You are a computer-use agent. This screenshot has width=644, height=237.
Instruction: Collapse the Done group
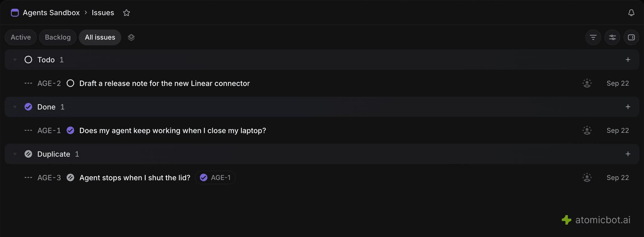pos(15,107)
